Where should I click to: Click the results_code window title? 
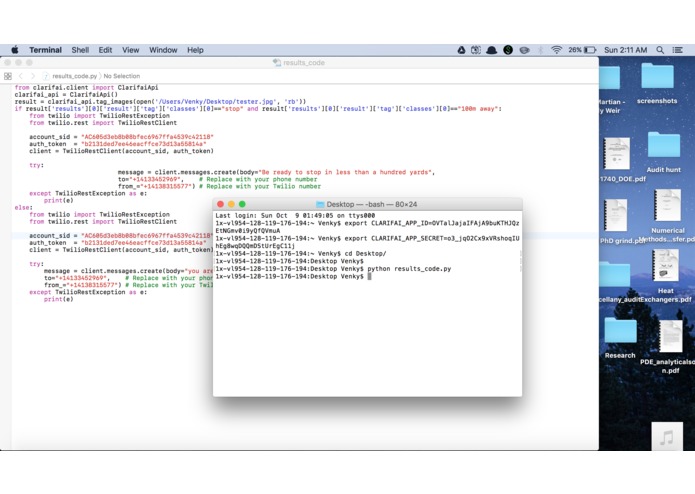(x=304, y=63)
